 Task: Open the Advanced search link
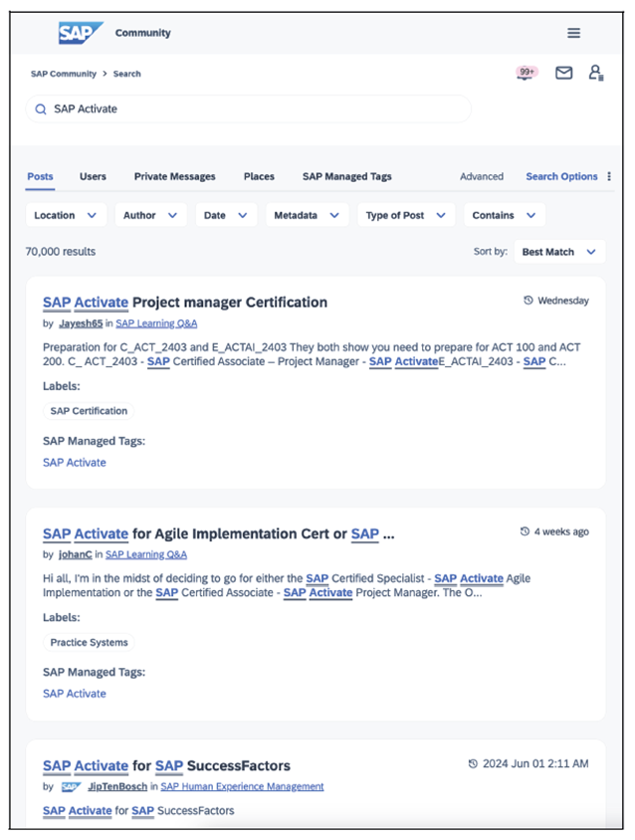pos(481,175)
